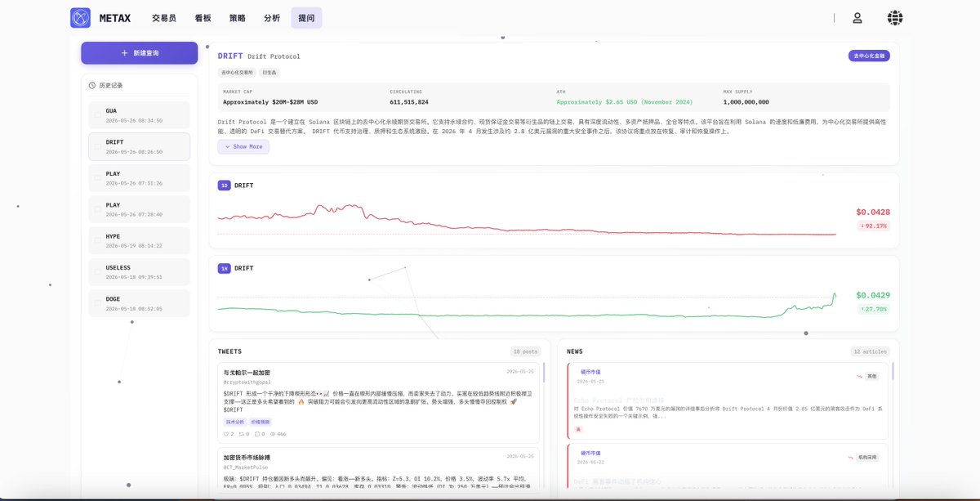Tick the checkbox for USELESS history entry
Viewport: 980px width, 501px height.
tap(98, 272)
